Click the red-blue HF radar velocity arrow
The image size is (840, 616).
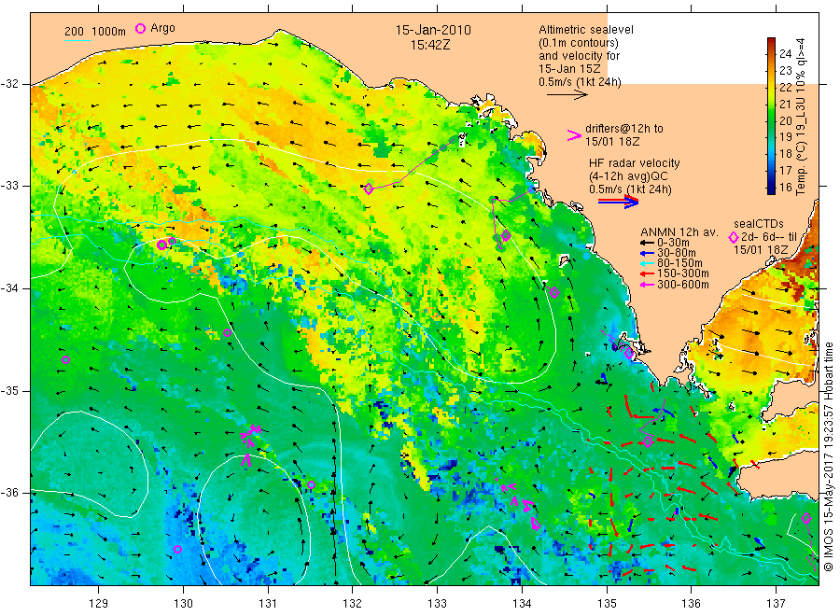tap(618, 202)
